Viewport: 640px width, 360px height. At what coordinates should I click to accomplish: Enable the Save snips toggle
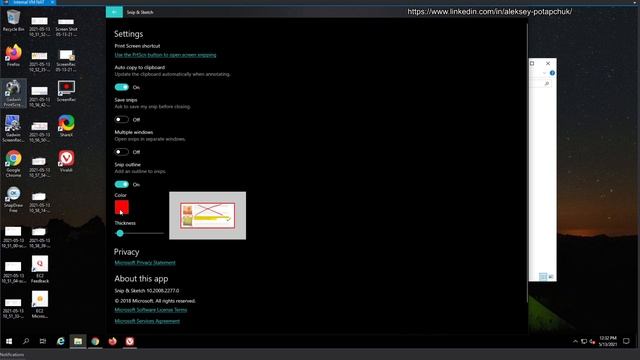click(x=122, y=120)
